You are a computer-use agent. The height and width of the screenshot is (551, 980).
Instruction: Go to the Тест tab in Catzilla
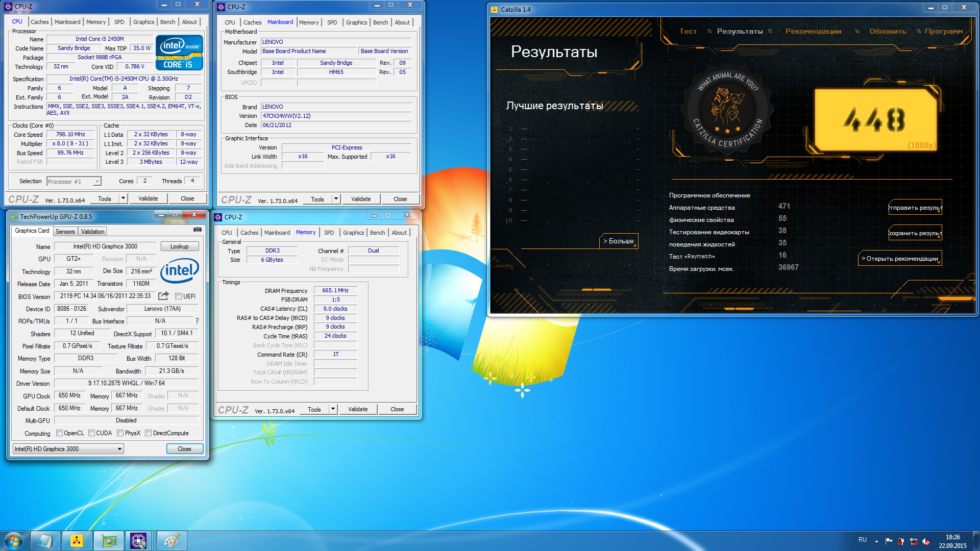click(x=688, y=31)
